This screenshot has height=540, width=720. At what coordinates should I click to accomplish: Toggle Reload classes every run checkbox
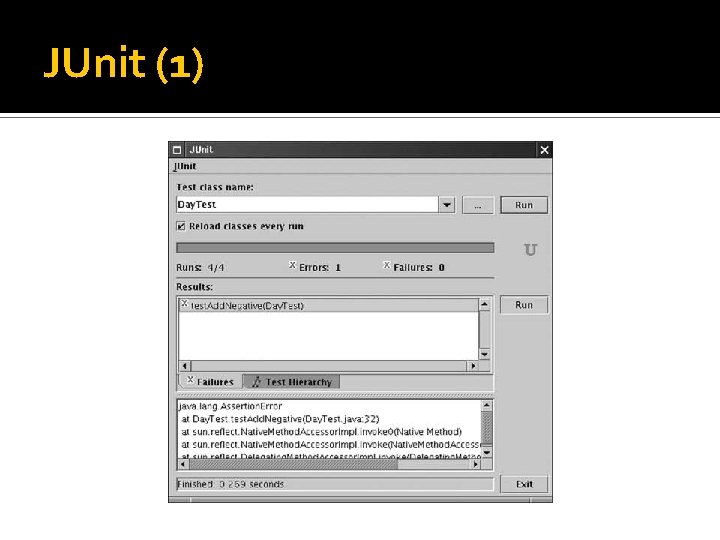tap(181, 226)
